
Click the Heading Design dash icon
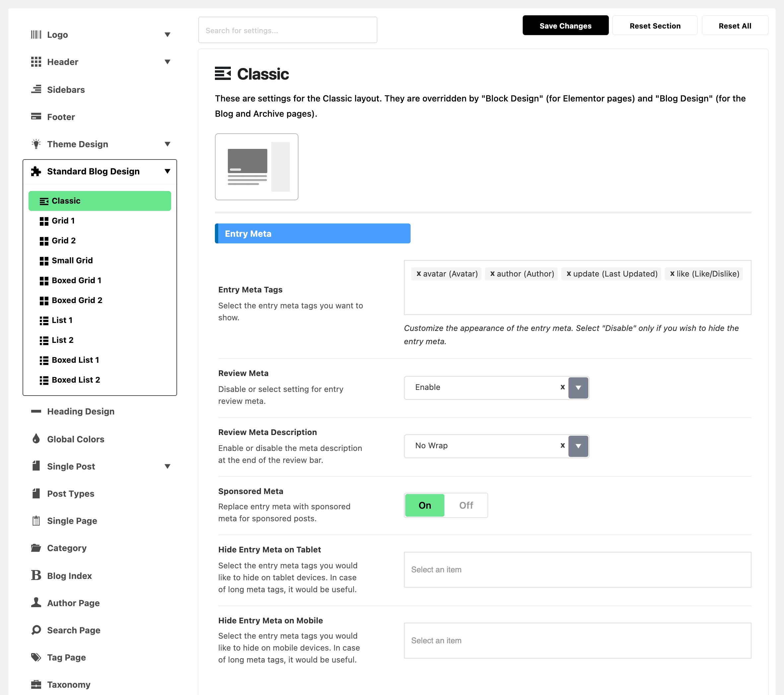pyautogui.click(x=36, y=411)
